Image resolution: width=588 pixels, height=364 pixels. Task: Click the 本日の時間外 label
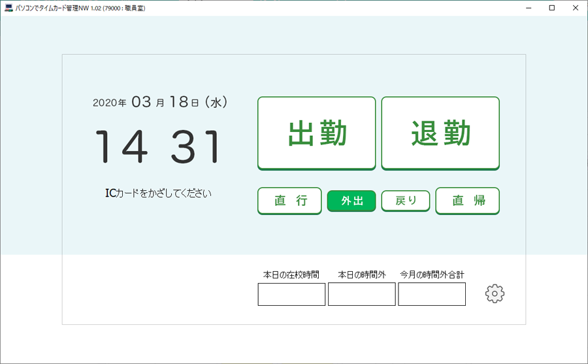(x=362, y=275)
